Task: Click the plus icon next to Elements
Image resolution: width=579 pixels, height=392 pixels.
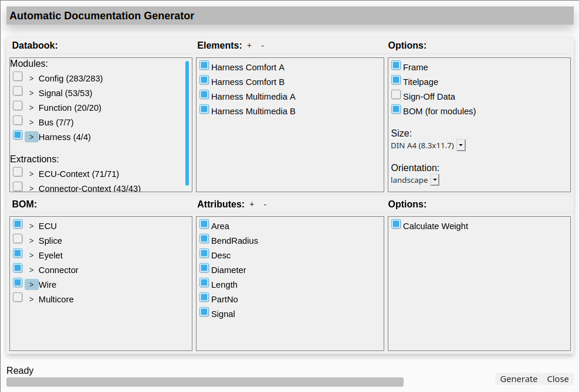Action: click(x=249, y=46)
